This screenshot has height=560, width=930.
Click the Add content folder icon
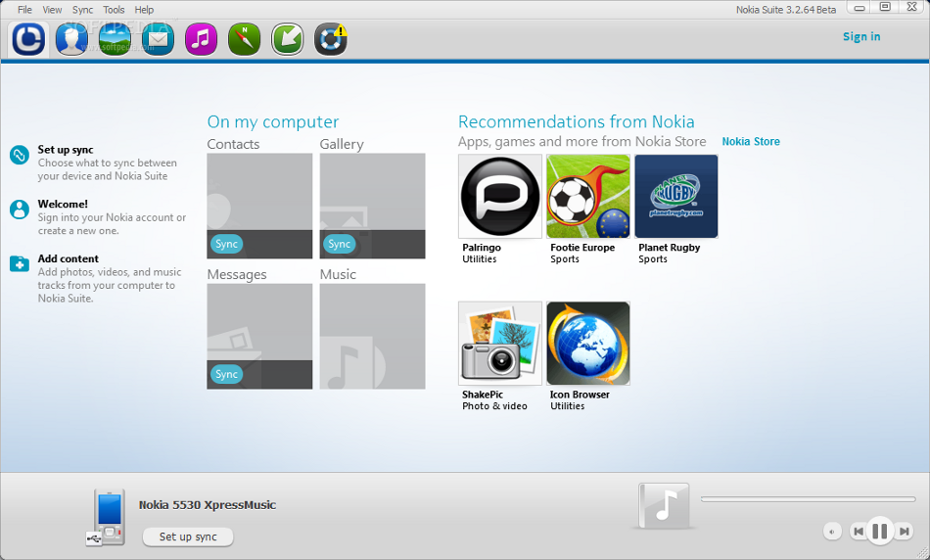pos(19,263)
